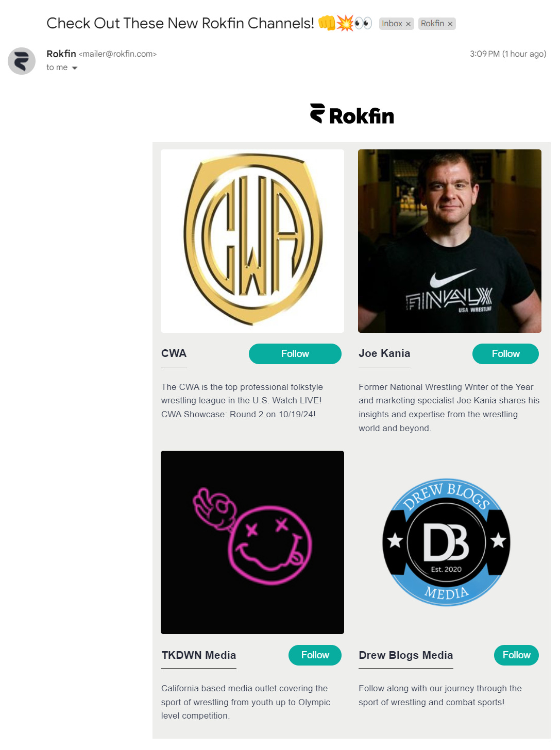This screenshot has width=560, height=750.
Task: Click the Joe Kania channel name link
Action: pos(384,353)
